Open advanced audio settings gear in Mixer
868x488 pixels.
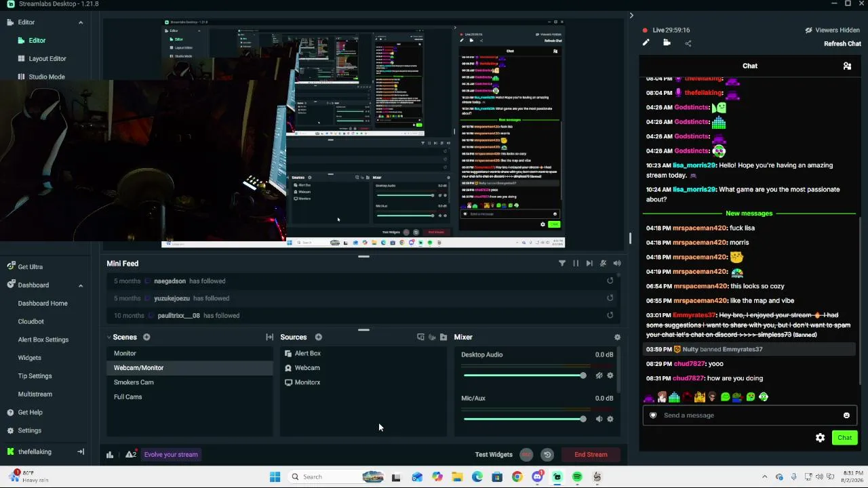point(617,337)
